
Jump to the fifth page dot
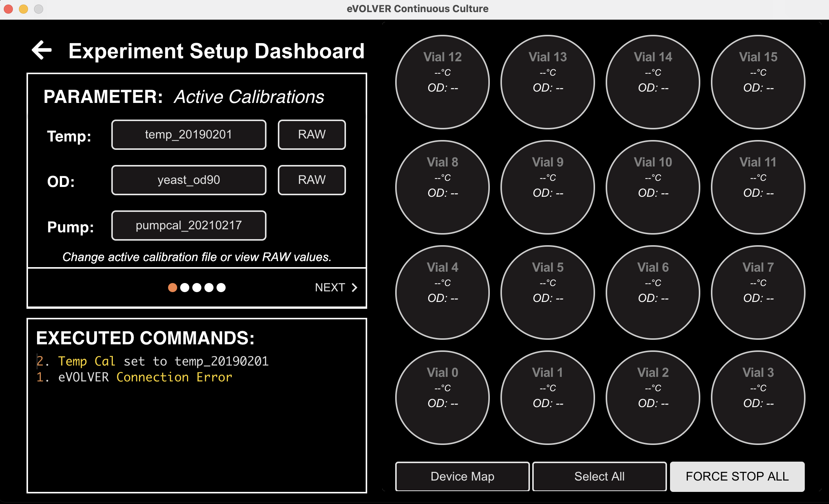pos(221,288)
